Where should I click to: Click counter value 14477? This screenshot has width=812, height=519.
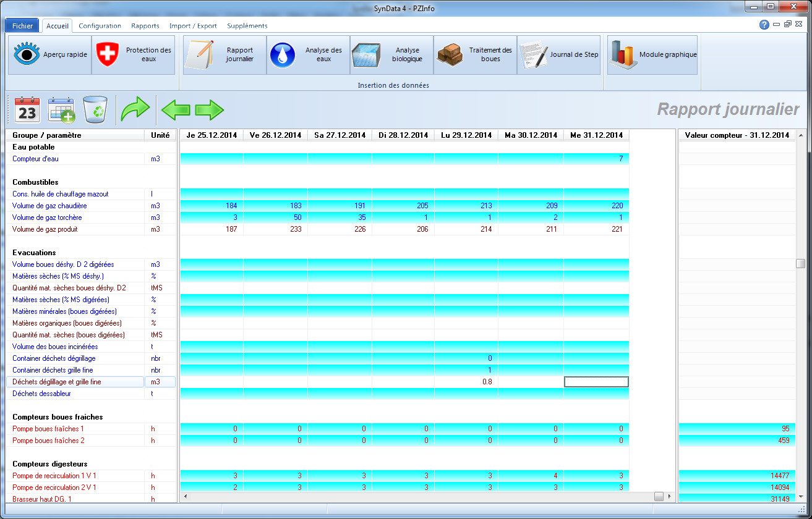tap(737, 476)
